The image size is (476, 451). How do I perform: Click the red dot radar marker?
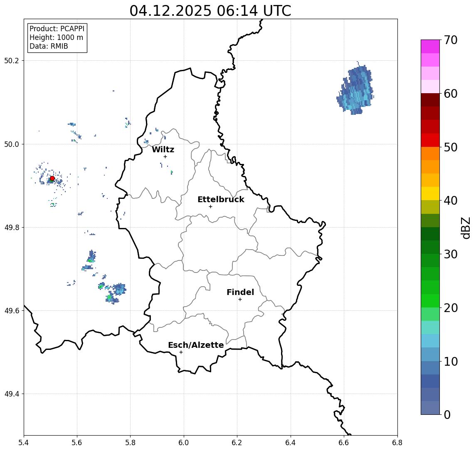52,178
